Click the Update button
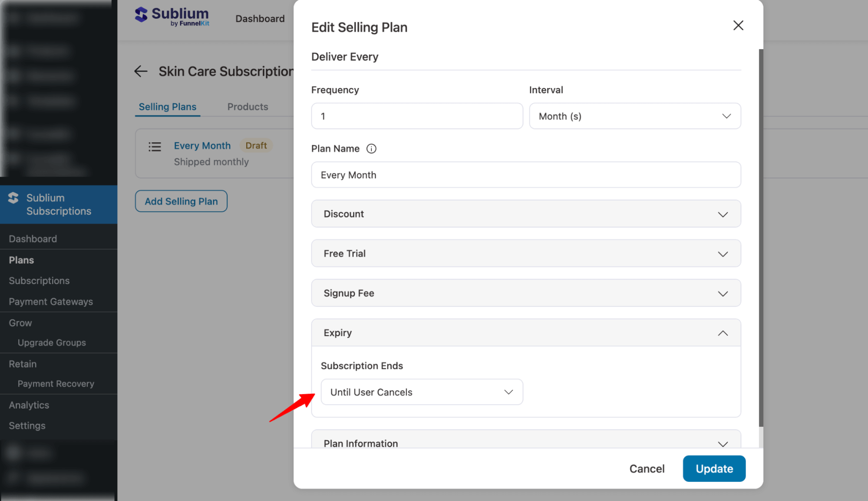The height and width of the screenshot is (501, 868). tap(713, 468)
